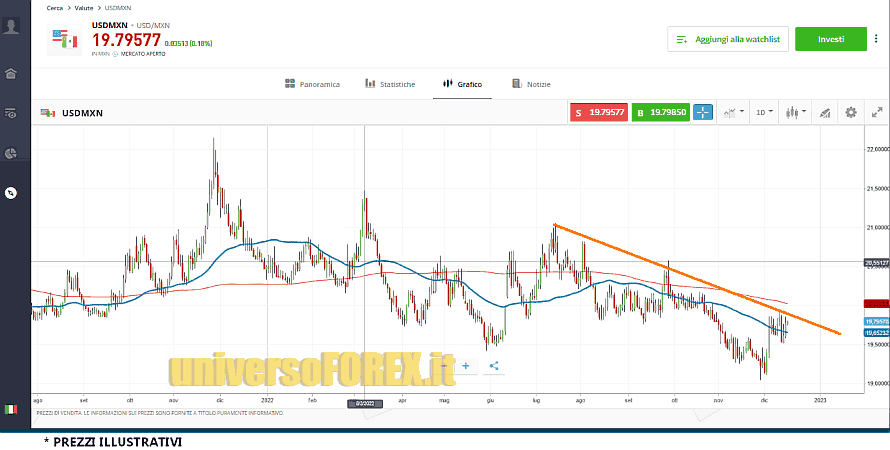This screenshot has height=450, width=890.
Task: Open the candlestick chart type dropdown
Action: [796, 112]
